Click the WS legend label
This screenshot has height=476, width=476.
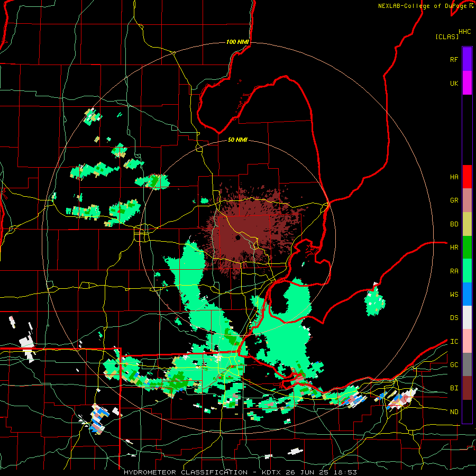pos(454,295)
